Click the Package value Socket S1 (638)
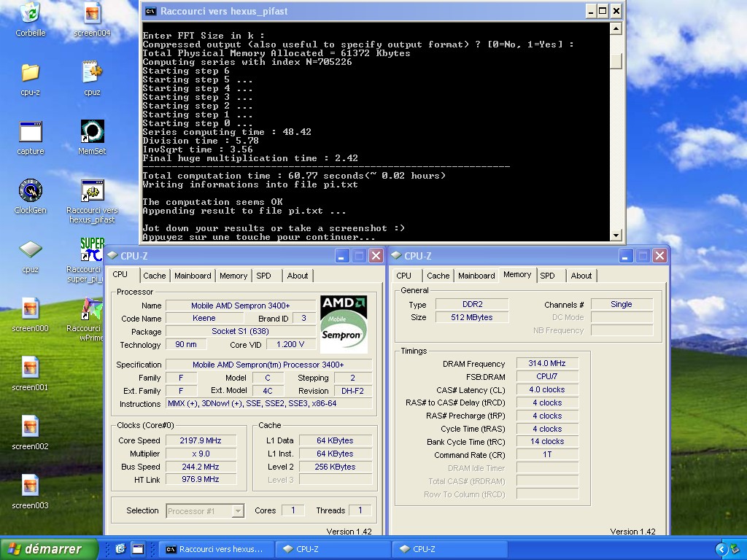Image resolution: width=747 pixels, height=560 pixels. point(241,331)
